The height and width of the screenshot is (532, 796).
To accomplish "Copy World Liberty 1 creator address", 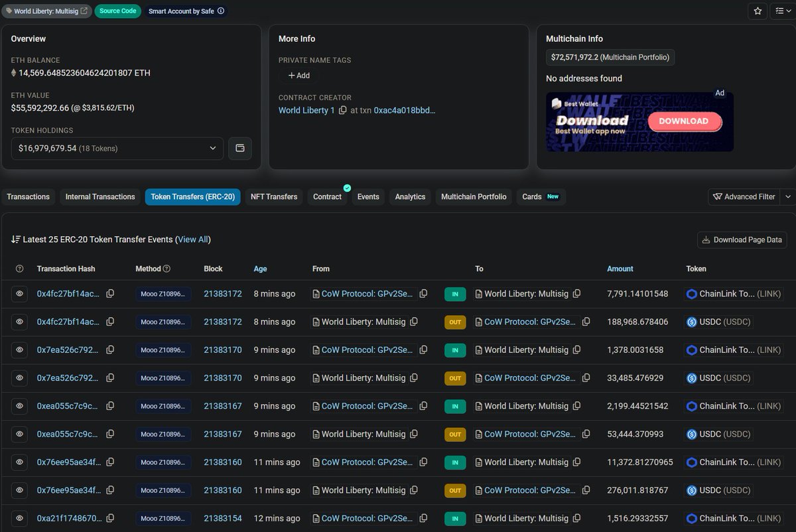I will [342, 110].
